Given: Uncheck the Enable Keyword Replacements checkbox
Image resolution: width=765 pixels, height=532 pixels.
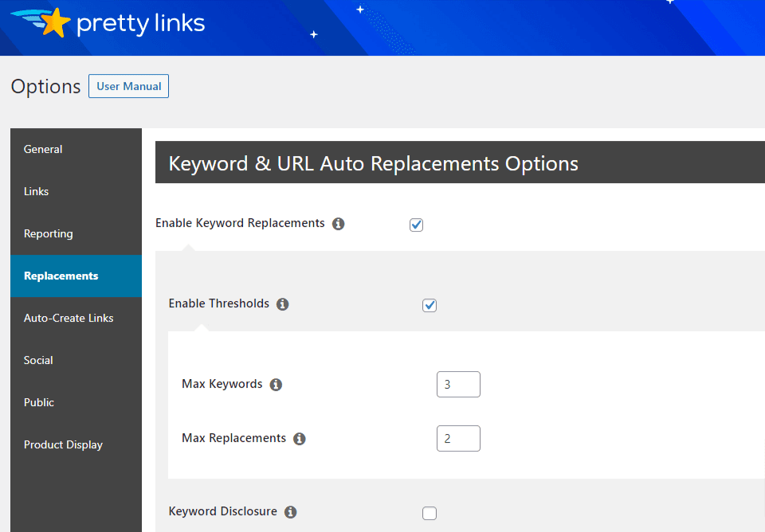Looking at the screenshot, I should 416,225.
